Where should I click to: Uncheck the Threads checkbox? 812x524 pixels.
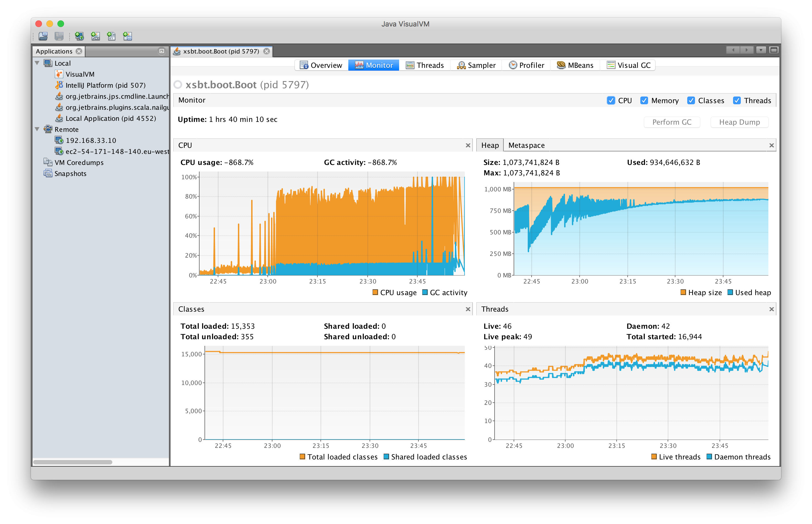pyautogui.click(x=737, y=100)
